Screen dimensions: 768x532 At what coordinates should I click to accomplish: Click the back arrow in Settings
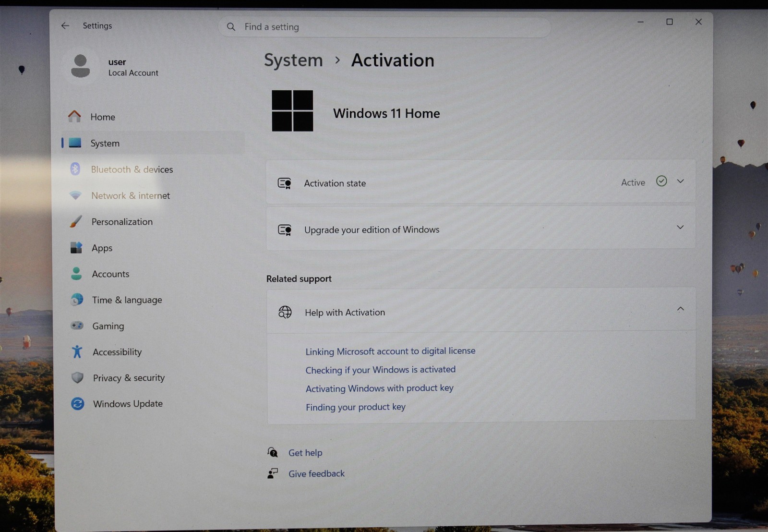(65, 25)
